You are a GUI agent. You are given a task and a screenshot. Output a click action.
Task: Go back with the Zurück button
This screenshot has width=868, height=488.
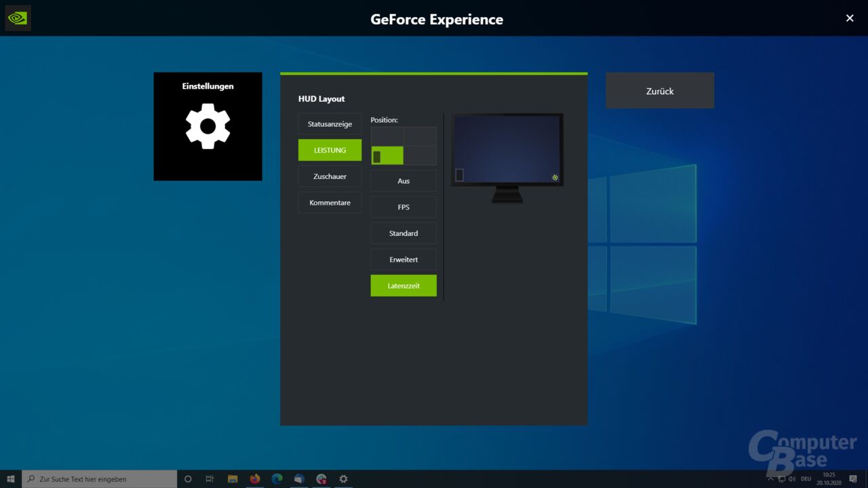[x=660, y=91]
